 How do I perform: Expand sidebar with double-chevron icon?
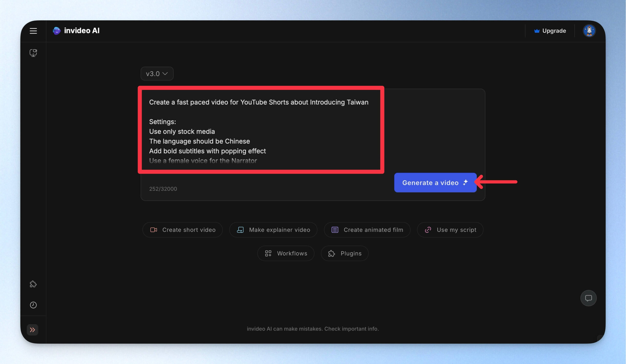click(x=33, y=330)
